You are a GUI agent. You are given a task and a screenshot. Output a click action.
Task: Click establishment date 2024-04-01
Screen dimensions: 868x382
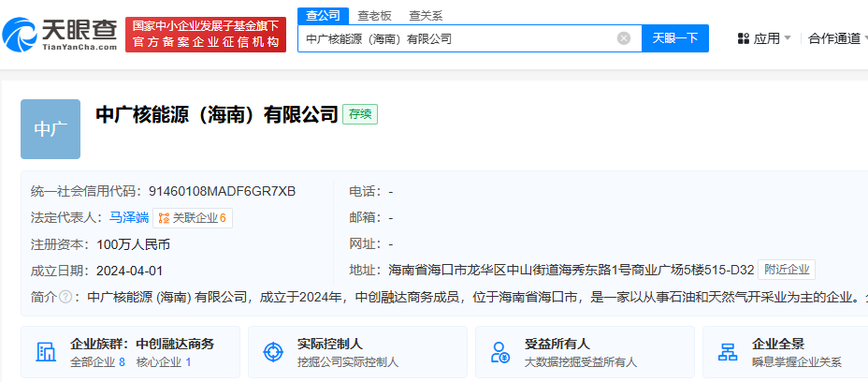click(x=129, y=271)
